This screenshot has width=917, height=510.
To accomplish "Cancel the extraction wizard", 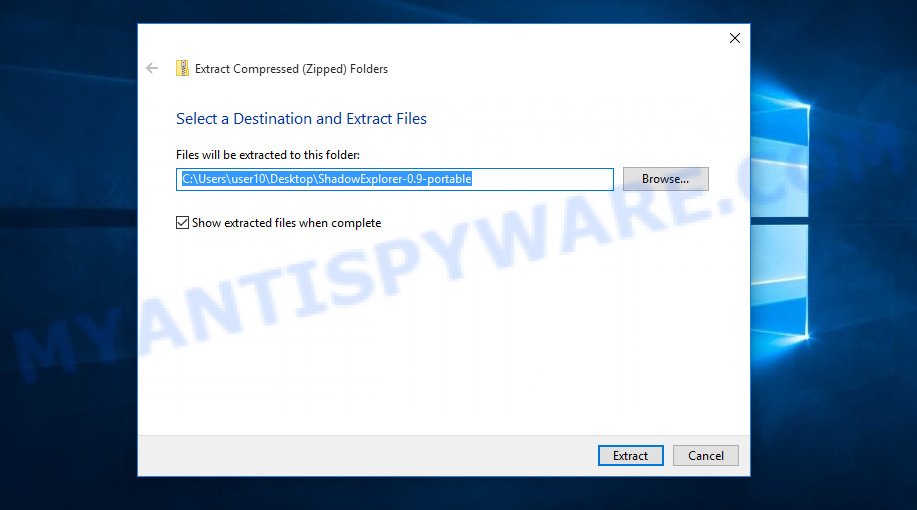I will click(x=705, y=456).
